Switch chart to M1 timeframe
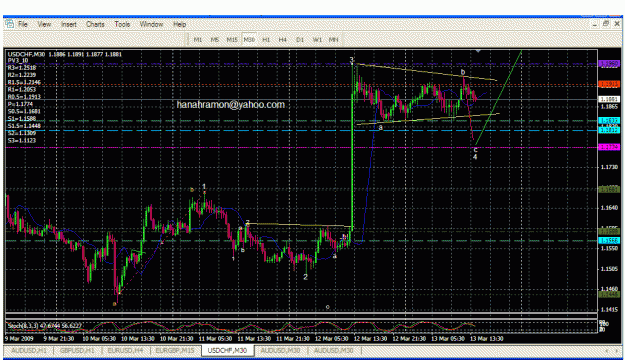The width and height of the screenshot is (625, 360). [x=198, y=39]
